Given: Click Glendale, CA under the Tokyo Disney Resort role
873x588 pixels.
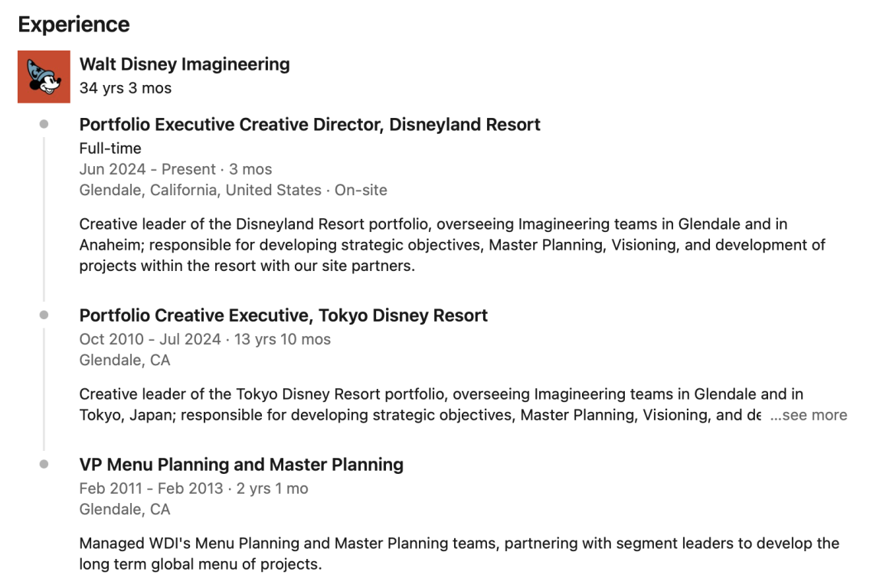Looking at the screenshot, I should pyautogui.click(x=125, y=360).
